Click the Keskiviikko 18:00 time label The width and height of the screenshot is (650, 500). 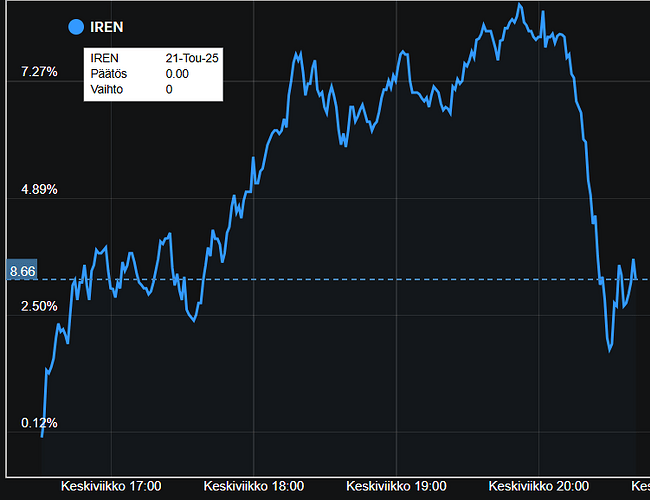coord(254,486)
